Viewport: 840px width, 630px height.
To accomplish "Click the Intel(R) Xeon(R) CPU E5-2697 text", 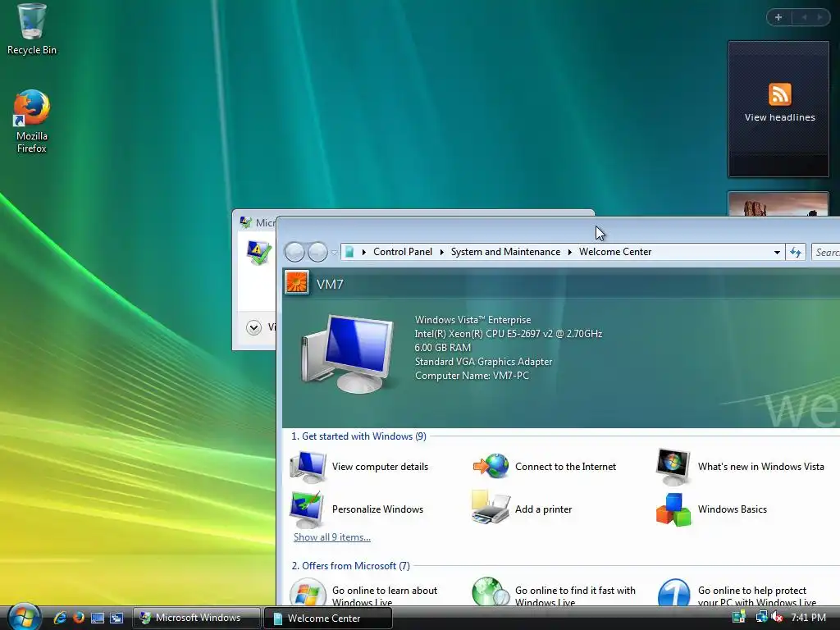I will tap(509, 334).
